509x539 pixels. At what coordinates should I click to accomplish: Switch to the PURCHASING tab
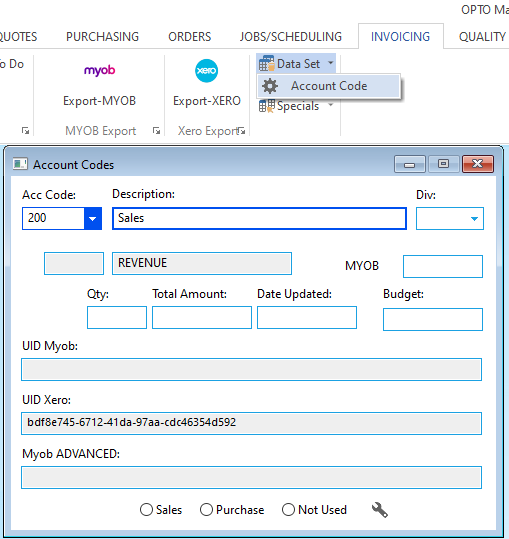(x=102, y=37)
